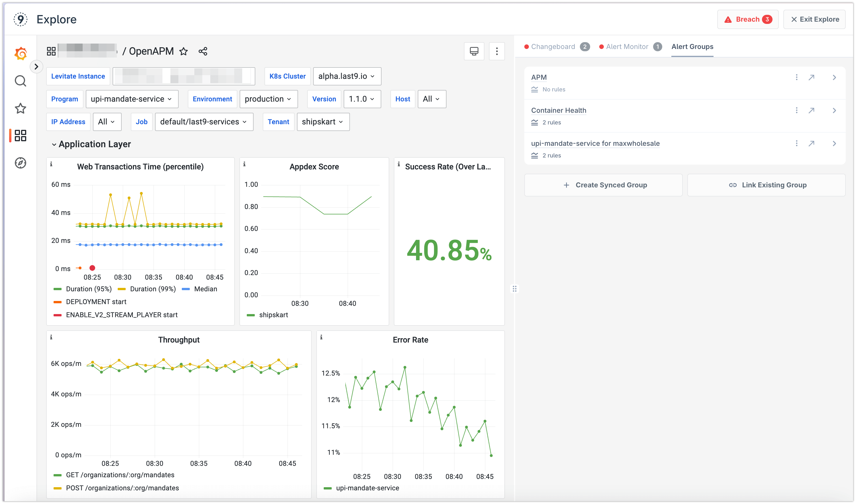The image size is (856, 504).
Task: Collapse the Application Layer section
Action: coord(54,144)
